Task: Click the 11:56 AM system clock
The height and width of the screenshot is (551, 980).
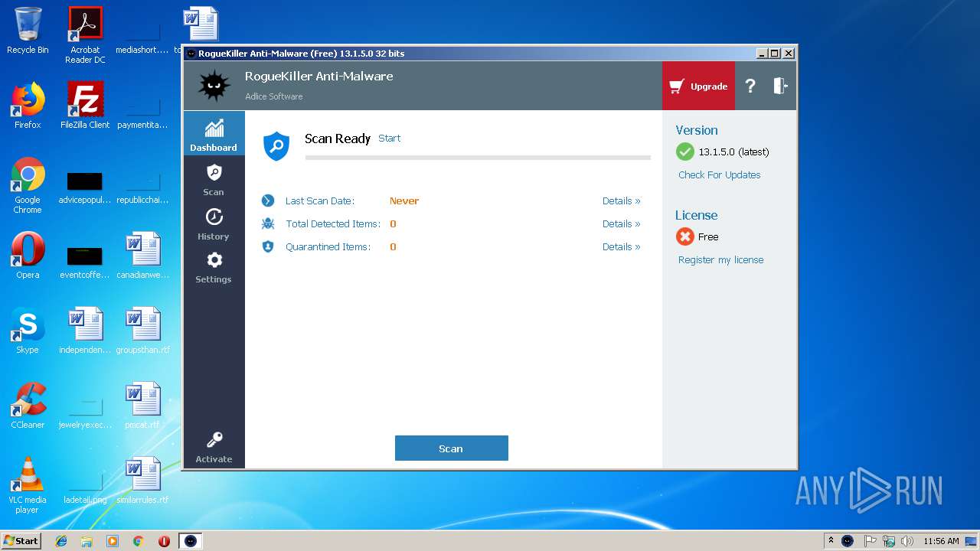Action: coord(941,541)
